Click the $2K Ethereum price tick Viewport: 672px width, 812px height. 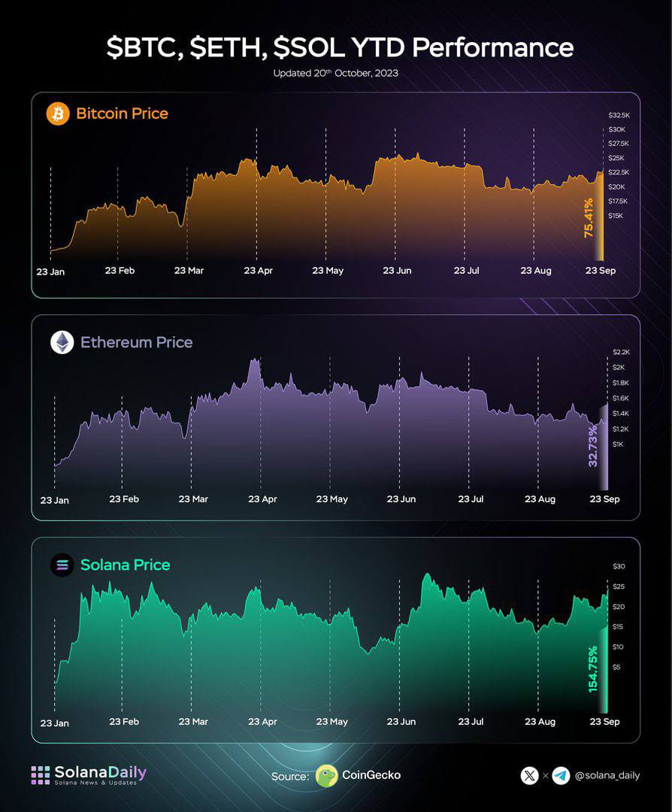coord(619,367)
